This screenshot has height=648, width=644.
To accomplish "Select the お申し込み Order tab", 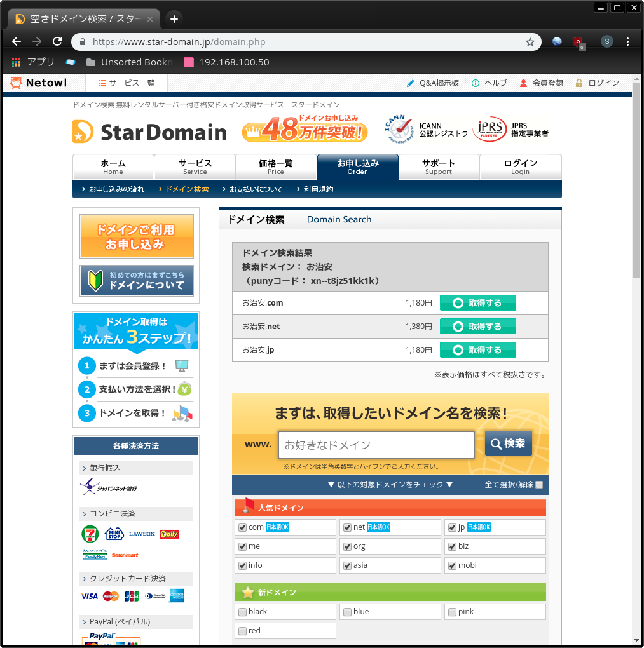I will 358,167.
